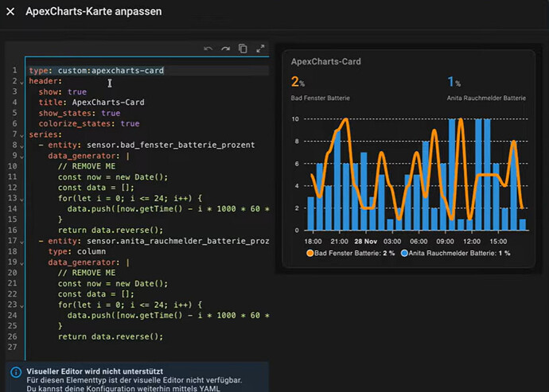Collapse the series block at line 7

tap(21, 135)
